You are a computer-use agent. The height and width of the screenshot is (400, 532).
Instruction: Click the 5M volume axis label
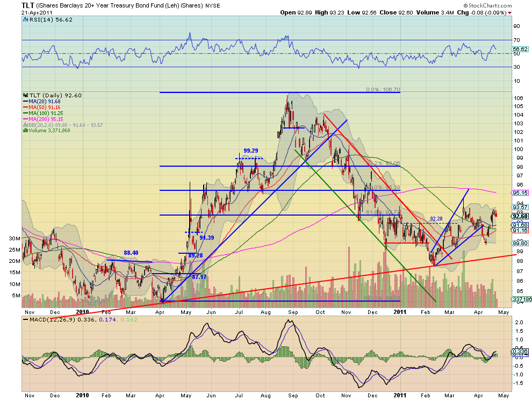[x=16, y=295]
